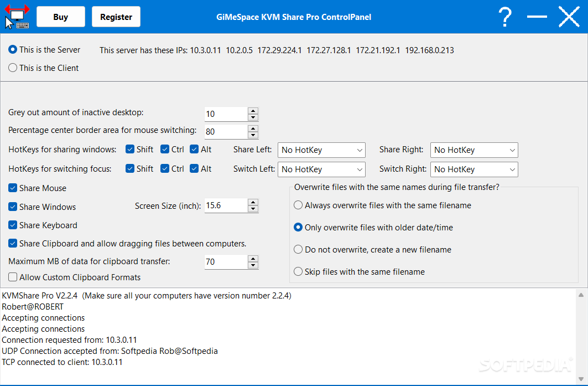The height and width of the screenshot is (386, 588).
Task: Open the Switch Left hotkey dropdown
Action: click(321, 169)
